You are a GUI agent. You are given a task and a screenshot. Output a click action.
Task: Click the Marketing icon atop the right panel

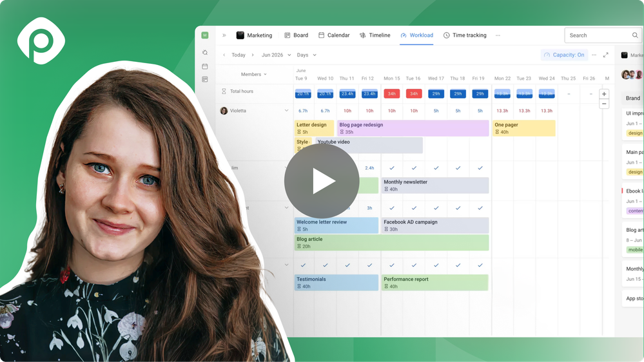624,55
